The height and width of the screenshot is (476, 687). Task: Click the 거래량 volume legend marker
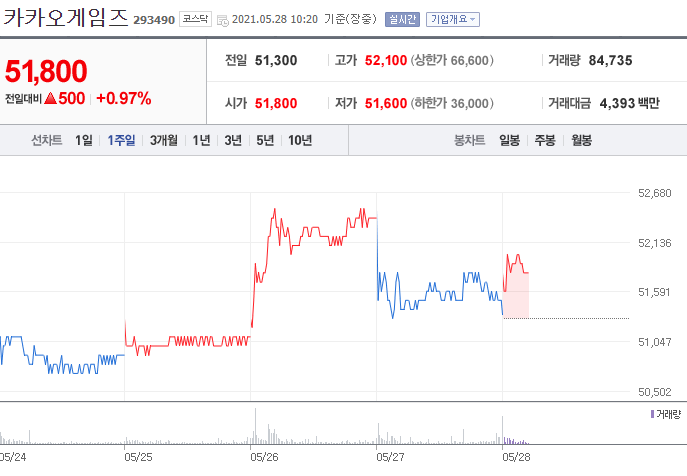(x=652, y=414)
